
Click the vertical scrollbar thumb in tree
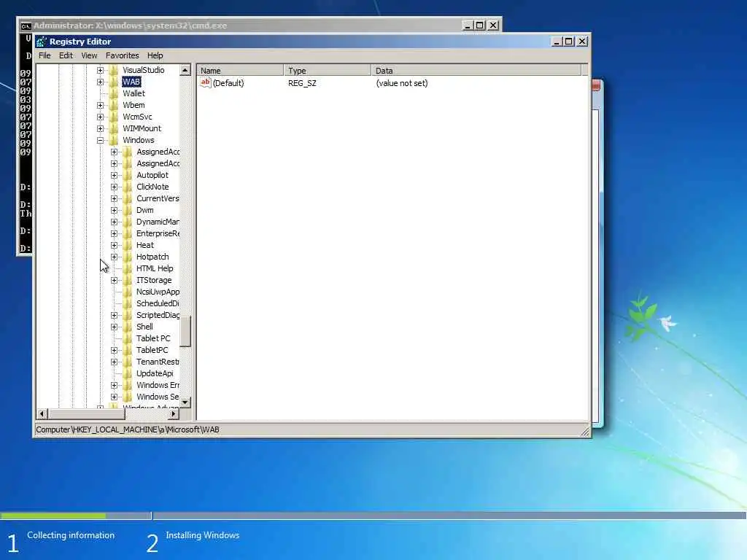click(185, 332)
